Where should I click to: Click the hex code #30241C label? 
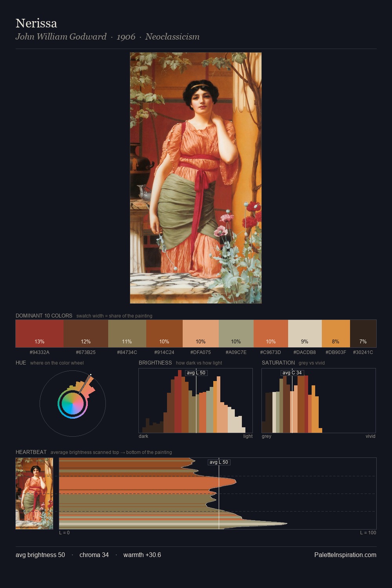click(x=363, y=352)
